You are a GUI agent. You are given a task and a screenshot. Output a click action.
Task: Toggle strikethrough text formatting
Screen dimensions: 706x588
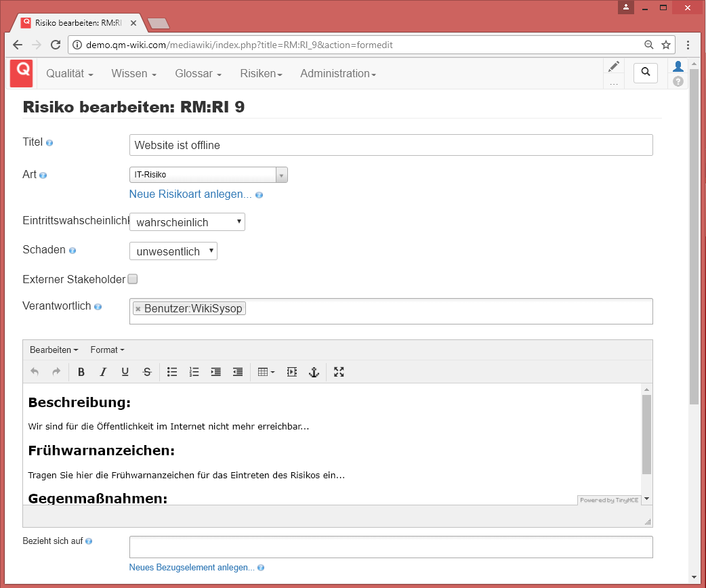coord(147,372)
